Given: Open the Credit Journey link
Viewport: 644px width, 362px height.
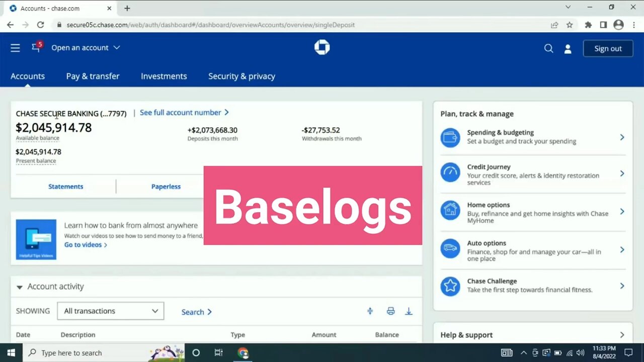Looking at the screenshot, I should [x=489, y=167].
